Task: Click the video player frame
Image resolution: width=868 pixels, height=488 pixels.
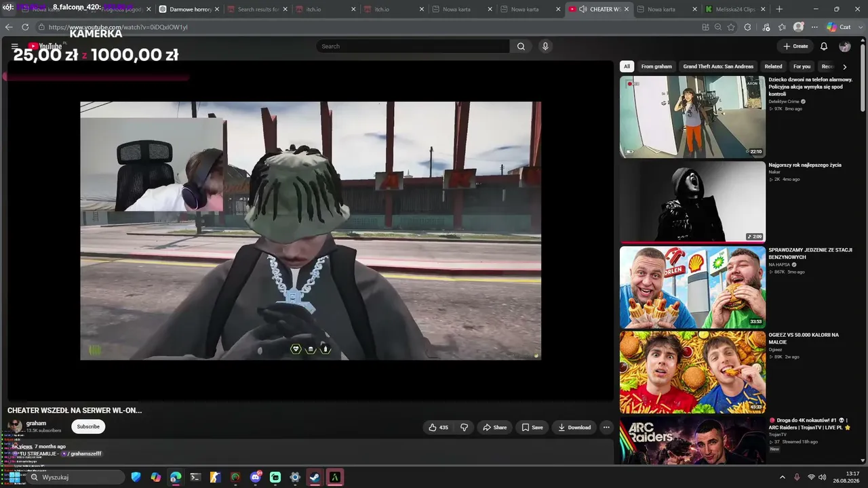Action: click(311, 230)
